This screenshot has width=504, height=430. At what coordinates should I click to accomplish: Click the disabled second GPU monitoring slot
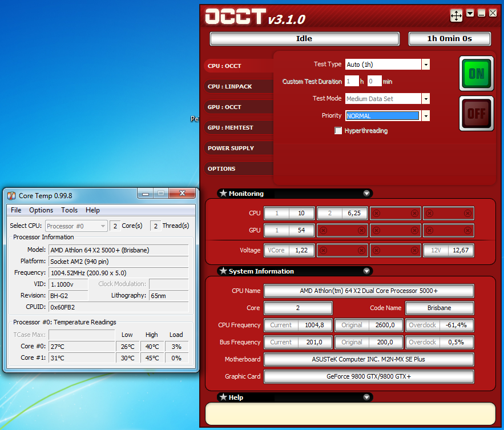tap(342, 230)
